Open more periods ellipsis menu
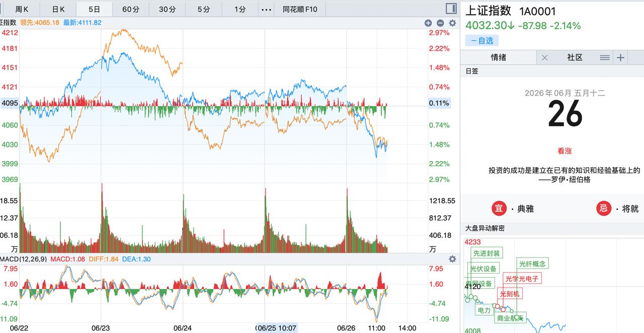This screenshot has width=644, height=333. 267,9
